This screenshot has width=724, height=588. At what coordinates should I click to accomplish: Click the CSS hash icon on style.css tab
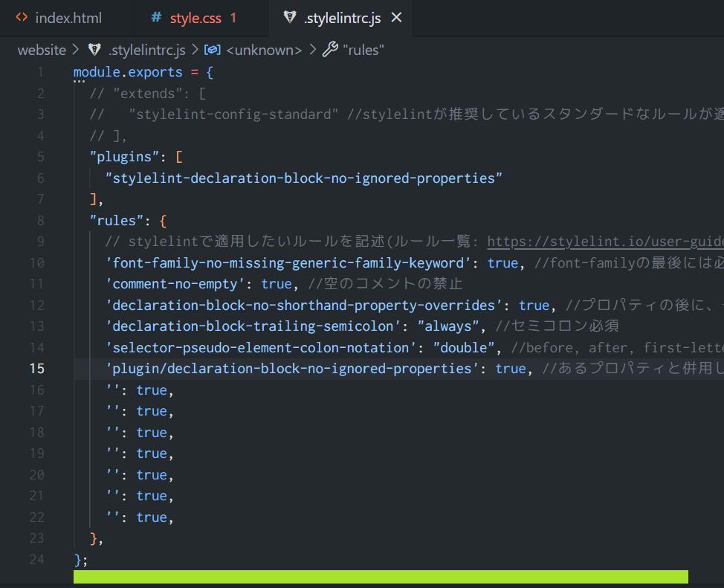155,17
